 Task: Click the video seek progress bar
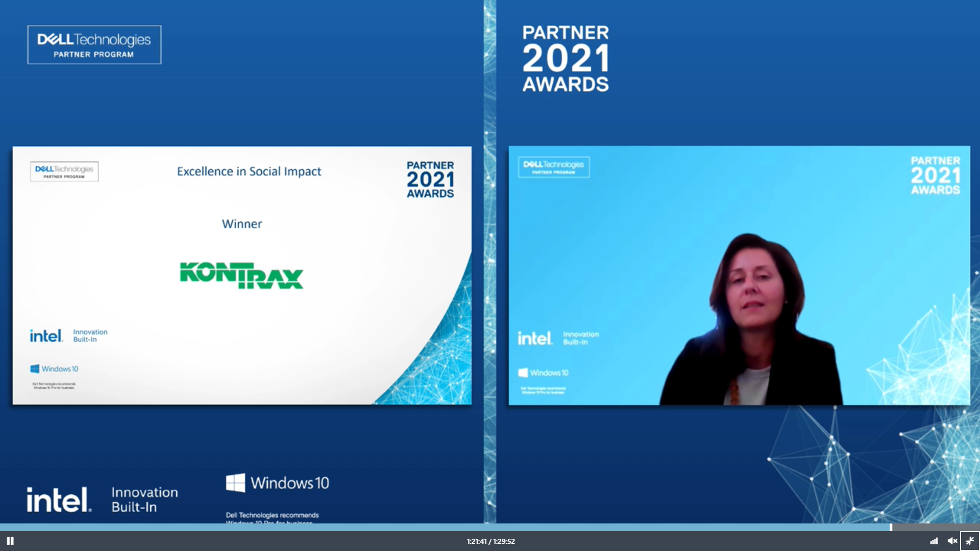490,527
